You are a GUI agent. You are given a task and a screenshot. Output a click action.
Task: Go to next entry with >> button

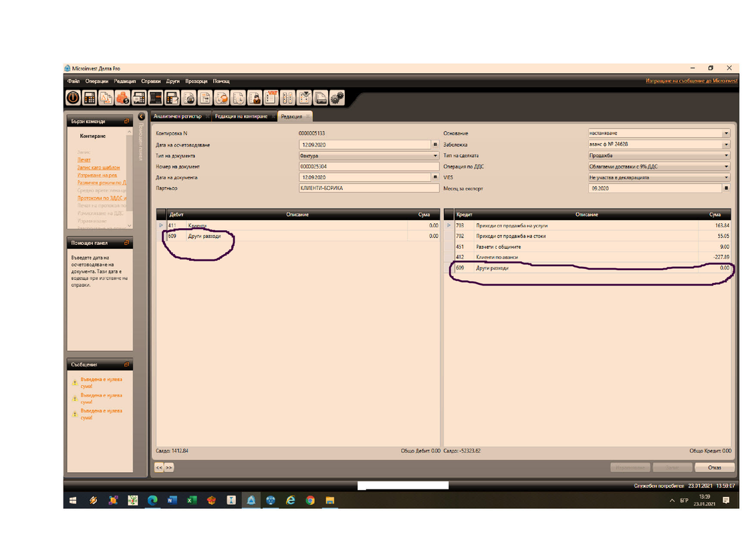pyautogui.click(x=168, y=467)
